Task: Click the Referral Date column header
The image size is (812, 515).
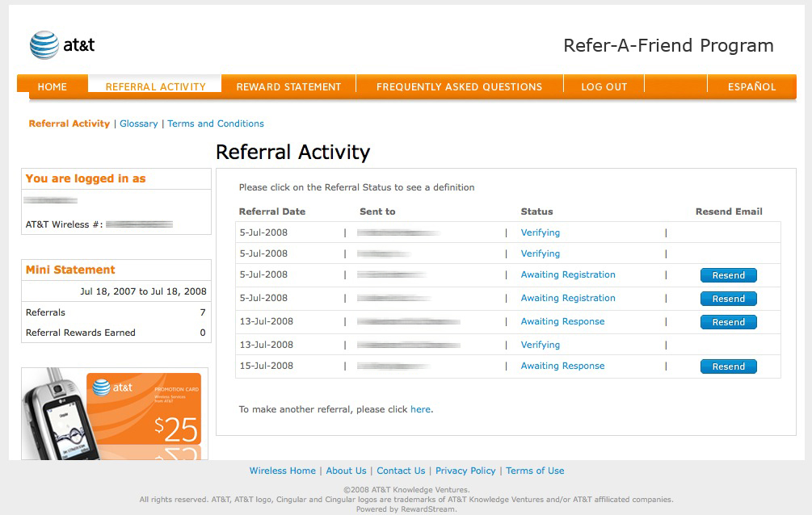Action: click(x=271, y=211)
